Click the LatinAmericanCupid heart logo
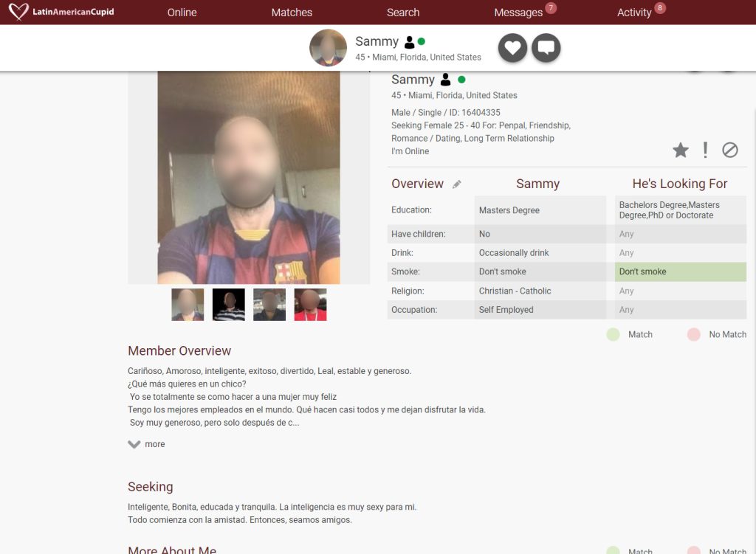756x554 pixels. click(x=18, y=12)
